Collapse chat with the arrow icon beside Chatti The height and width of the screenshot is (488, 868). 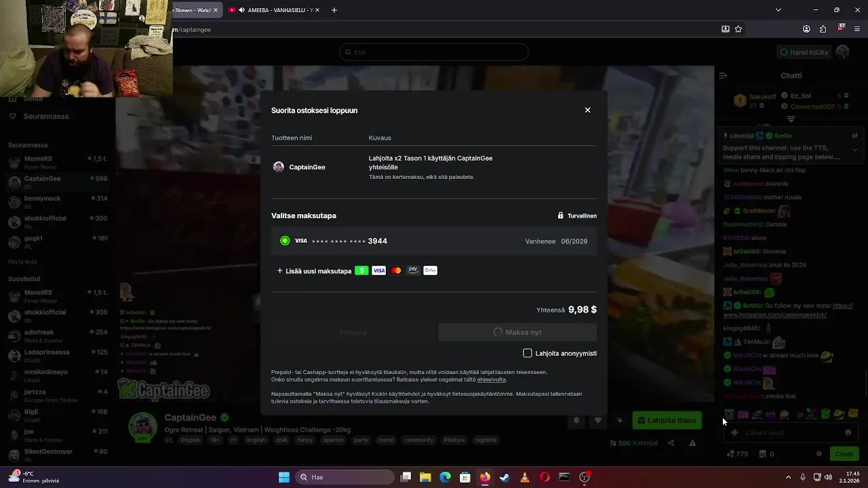point(723,75)
